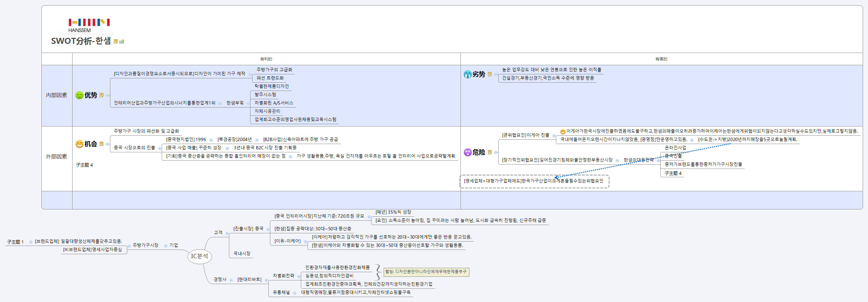868x302 pixels.
Task: Select the yellow 웰빙 summary callout
Action: tap(426, 272)
